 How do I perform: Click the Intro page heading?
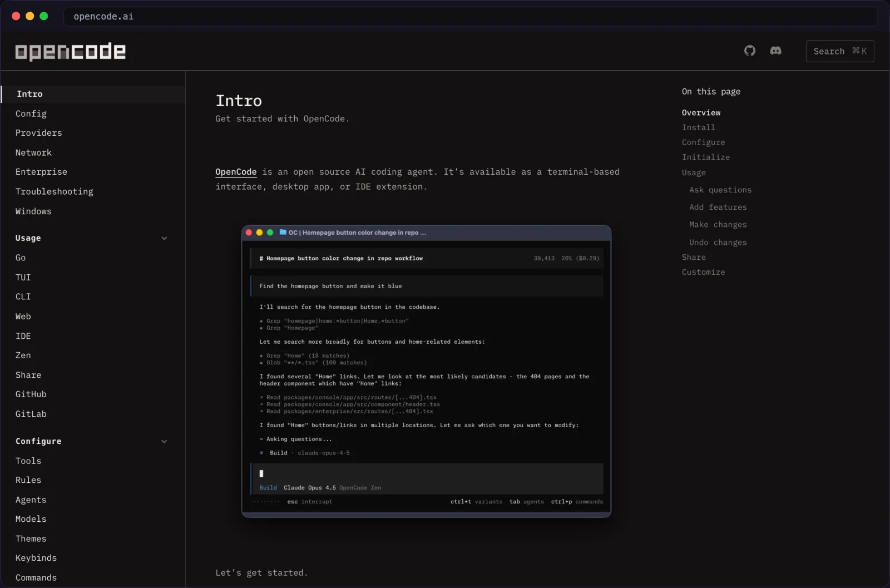pos(239,101)
